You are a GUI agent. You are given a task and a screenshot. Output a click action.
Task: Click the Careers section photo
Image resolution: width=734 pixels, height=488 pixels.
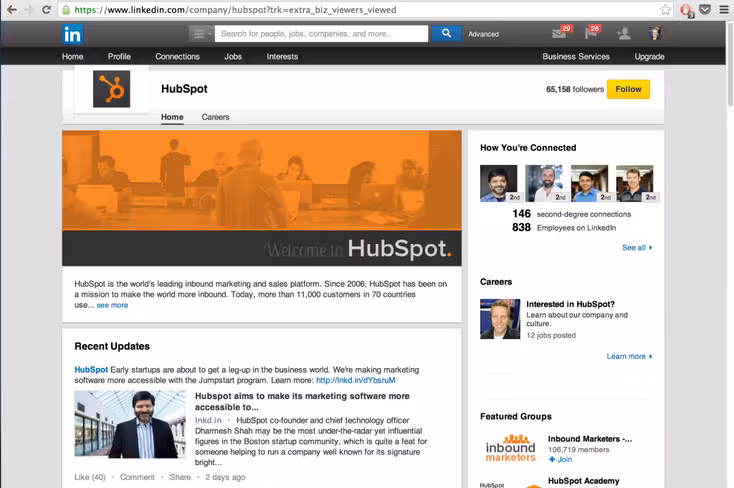(x=500, y=319)
